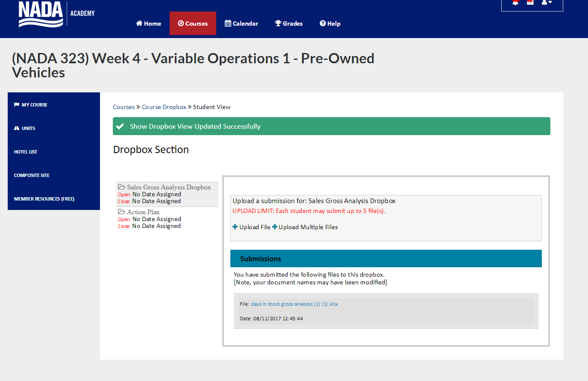Open Grades from the top menu
This screenshot has width=588, height=381.
tap(289, 24)
